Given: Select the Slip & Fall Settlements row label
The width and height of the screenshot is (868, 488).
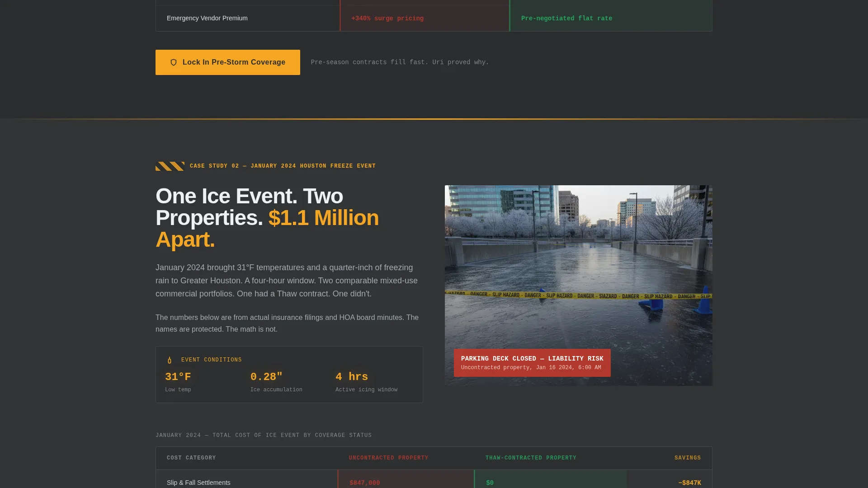Looking at the screenshot, I should tap(198, 483).
